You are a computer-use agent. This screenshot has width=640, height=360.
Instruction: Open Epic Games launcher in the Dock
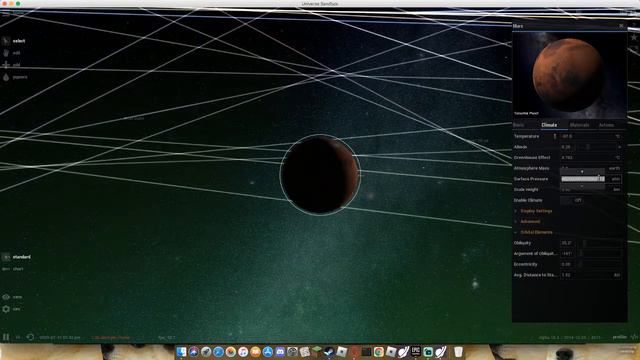(416, 351)
